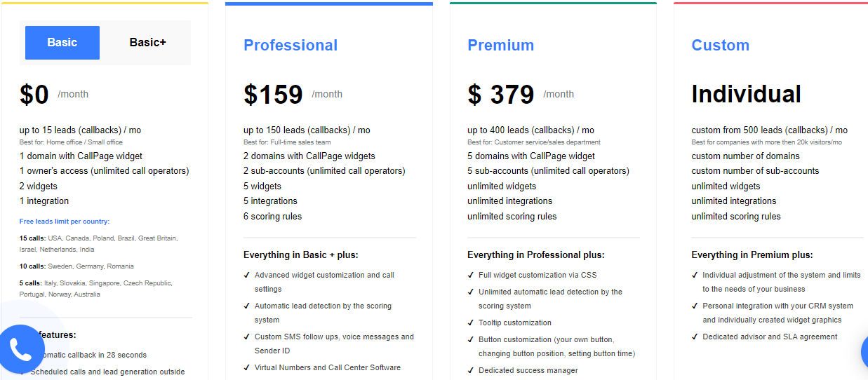Click Everything in Professional plus heading
Screen dimensions: 868x380
tap(536, 255)
